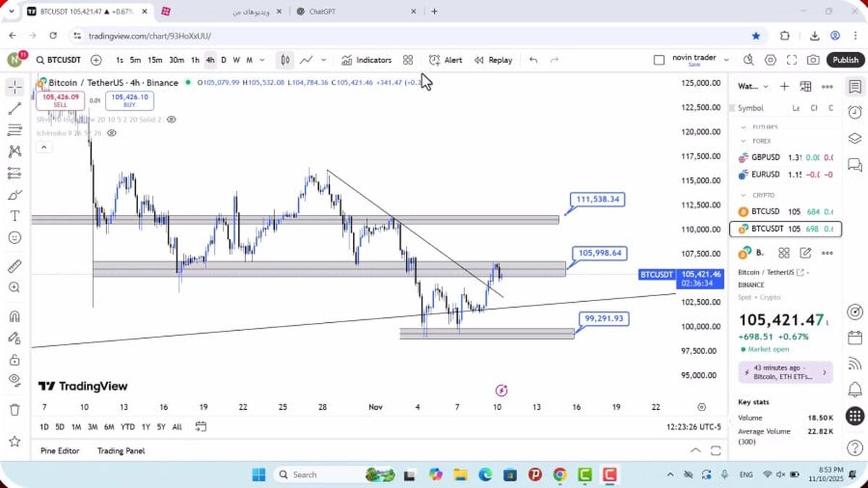The image size is (868, 488).
Task: Select BTCUSD row in watchlist
Action: pos(784,211)
